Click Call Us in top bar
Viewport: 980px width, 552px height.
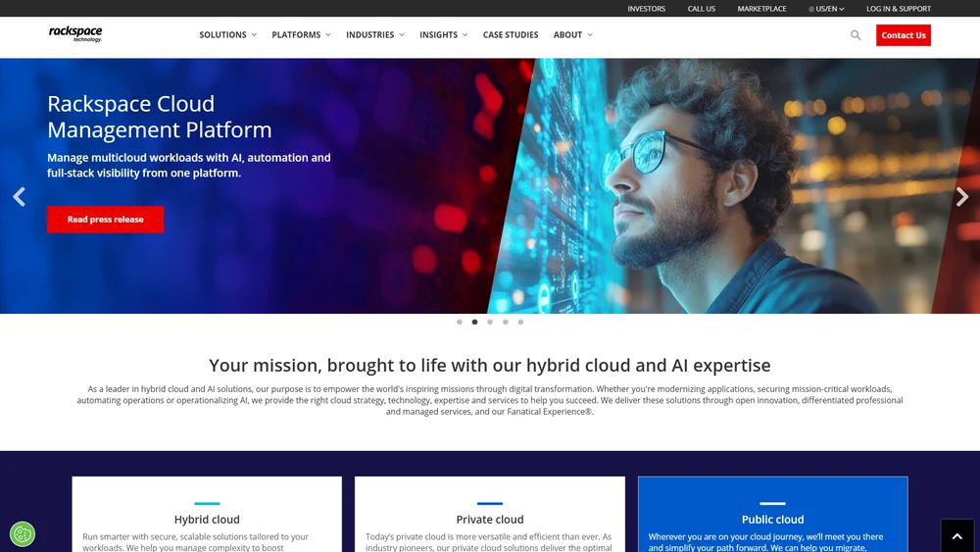(702, 9)
